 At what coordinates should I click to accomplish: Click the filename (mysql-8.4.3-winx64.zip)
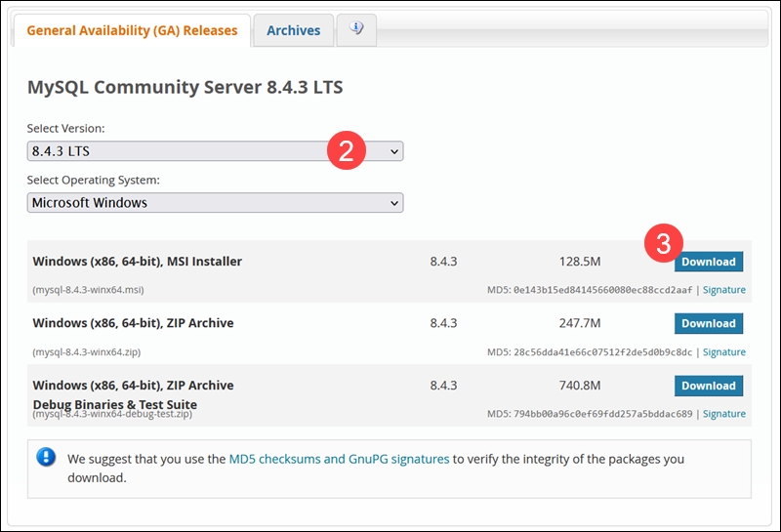(87, 352)
